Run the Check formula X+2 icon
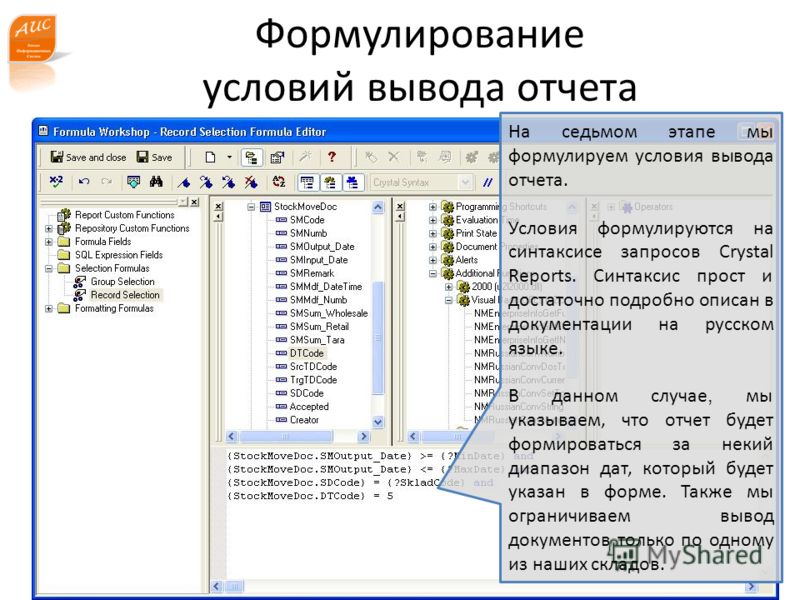The width and height of the screenshot is (800, 600). pyautogui.click(x=56, y=182)
